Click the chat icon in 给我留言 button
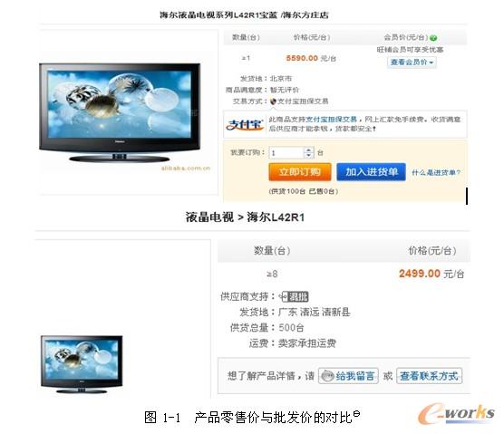504x434 pixels. tap(327, 376)
